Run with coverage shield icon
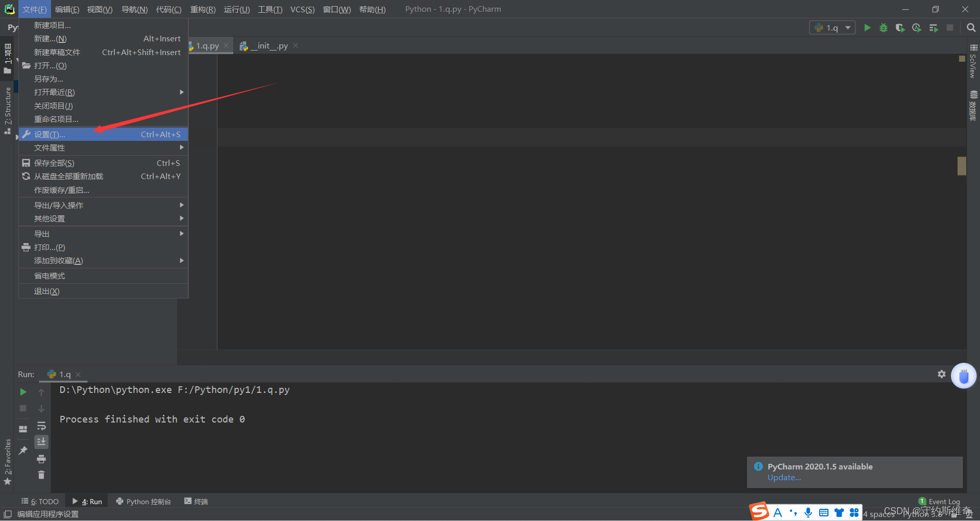 tap(900, 28)
